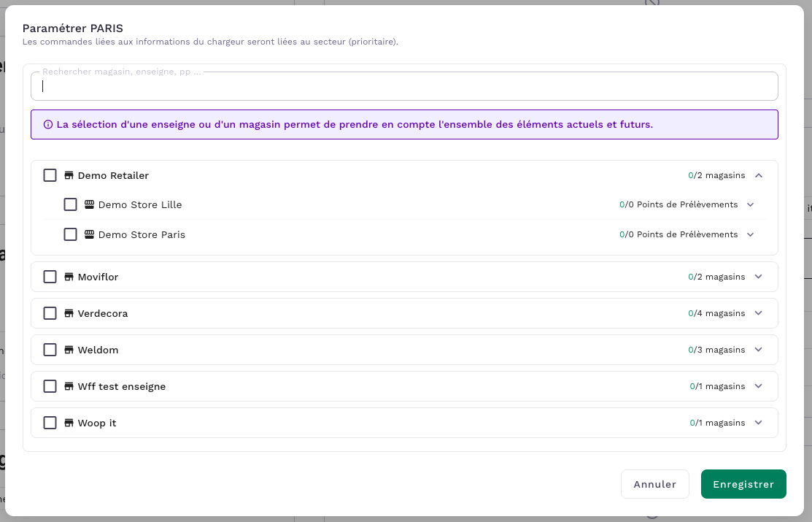The image size is (812, 522).
Task: Expand the Weldom magasins list
Action: (x=758, y=350)
